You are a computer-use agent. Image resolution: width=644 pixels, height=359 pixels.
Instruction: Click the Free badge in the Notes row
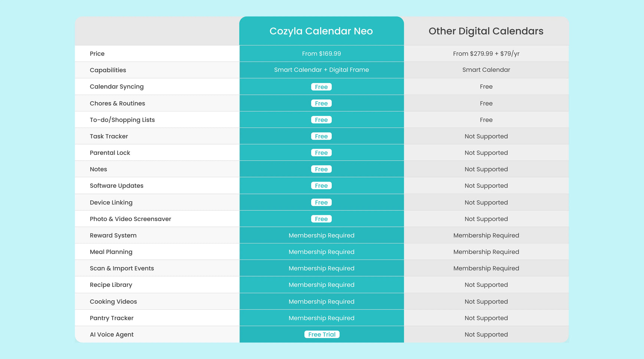(321, 169)
